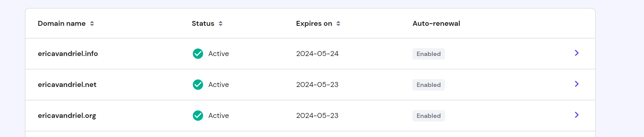Image resolution: width=644 pixels, height=137 pixels.
Task: Click the Expires on sort arrows
Action: coord(338,24)
